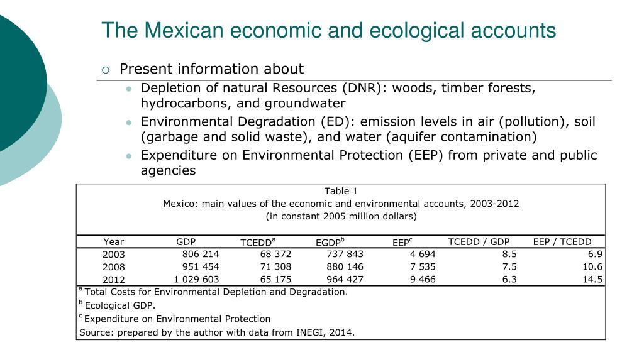
Task: Select the year cell '2008'
Action: [x=114, y=267]
